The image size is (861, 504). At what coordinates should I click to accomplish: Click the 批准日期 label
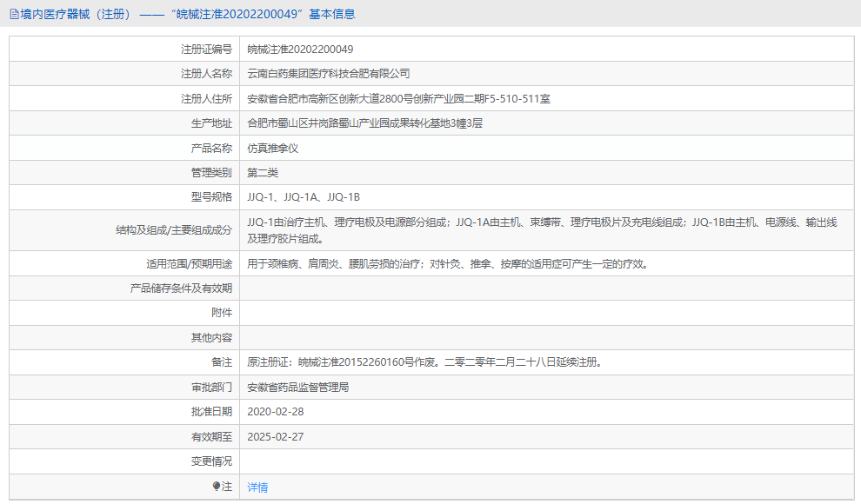coord(211,412)
